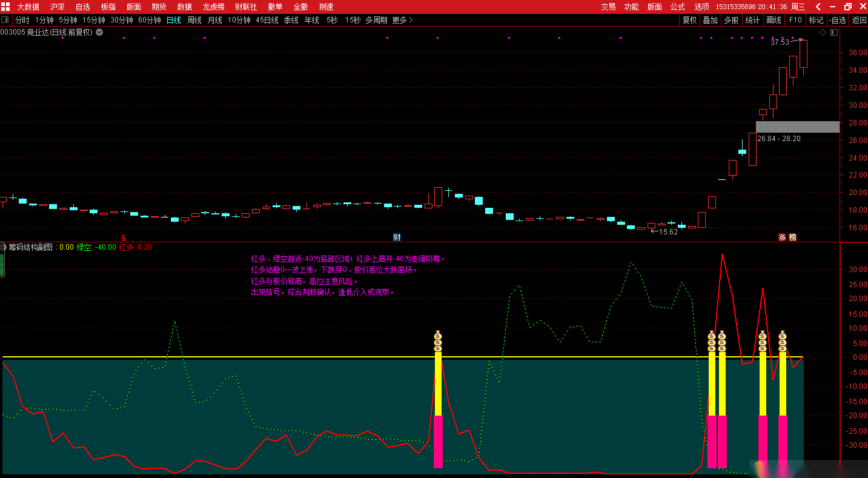This screenshot has width=868, height=478.
Task: Click the diamond icon above price axis
Action: [x=823, y=32]
